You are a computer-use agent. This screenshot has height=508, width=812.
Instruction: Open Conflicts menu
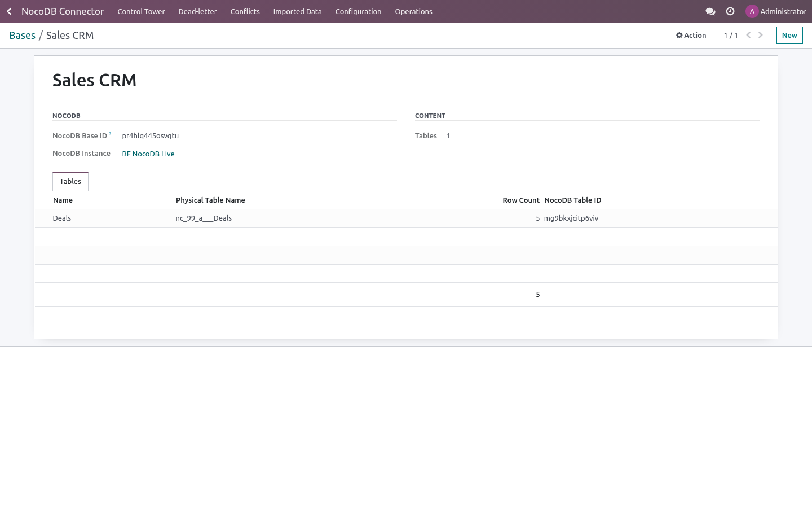tap(245, 11)
